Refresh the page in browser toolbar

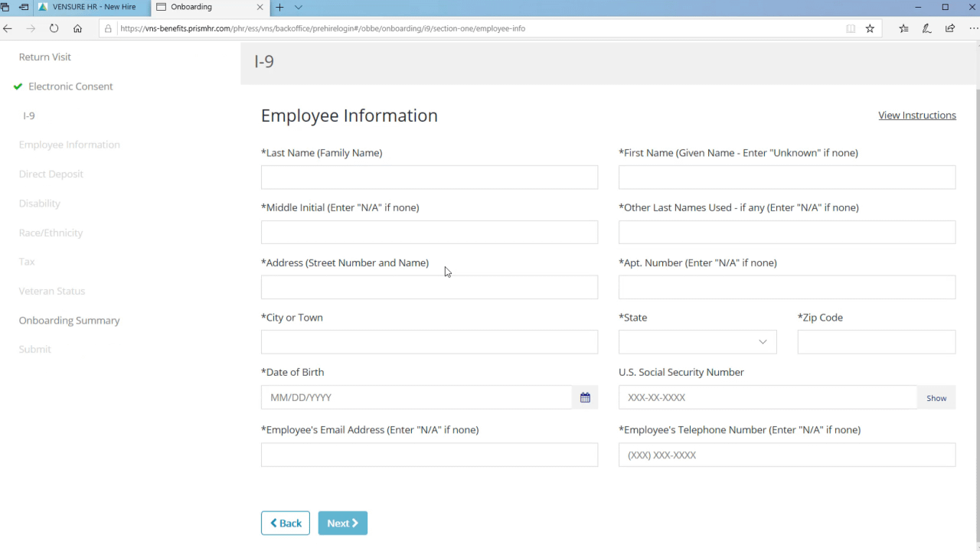pyautogui.click(x=54, y=28)
